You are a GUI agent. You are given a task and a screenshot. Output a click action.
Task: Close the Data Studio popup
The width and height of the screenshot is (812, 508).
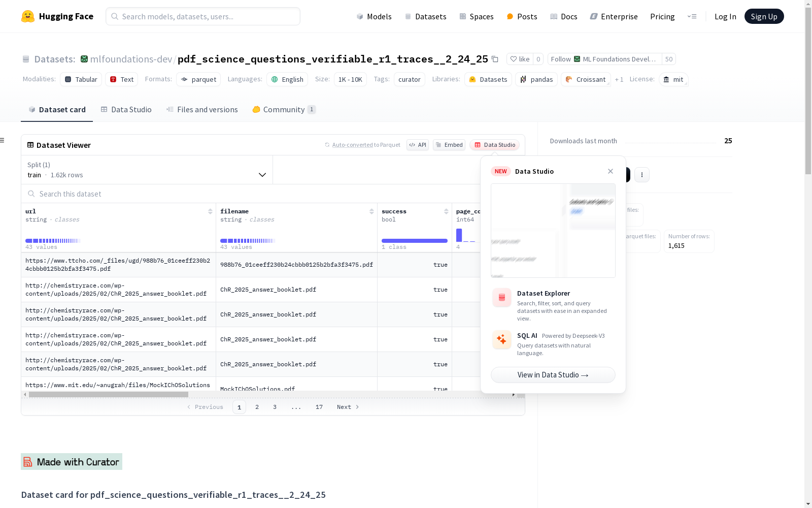tap(611, 171)
